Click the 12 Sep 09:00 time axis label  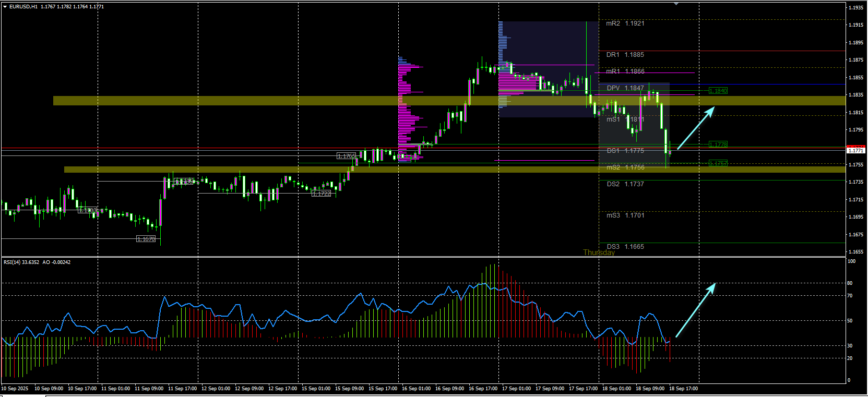click(249, 389)
